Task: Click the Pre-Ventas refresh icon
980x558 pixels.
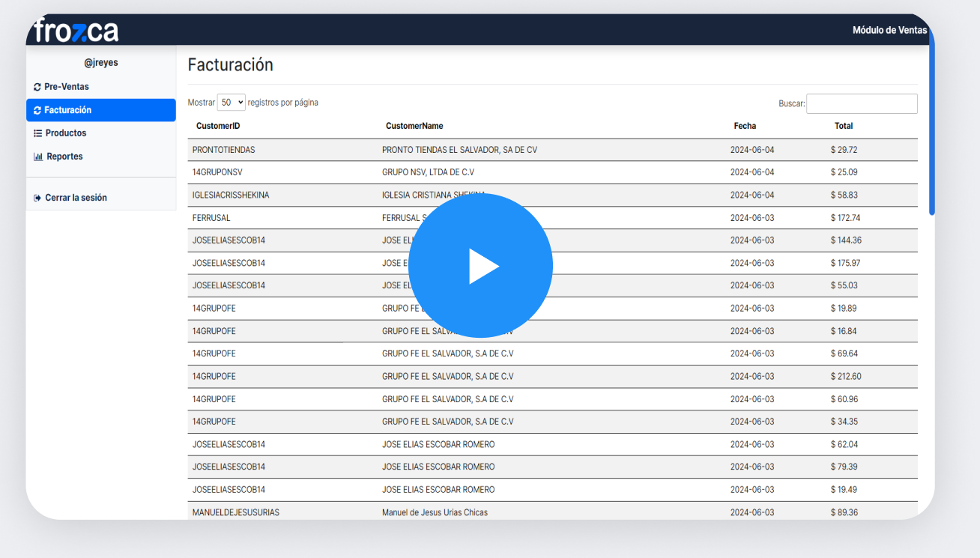Action: click(37, 87)
